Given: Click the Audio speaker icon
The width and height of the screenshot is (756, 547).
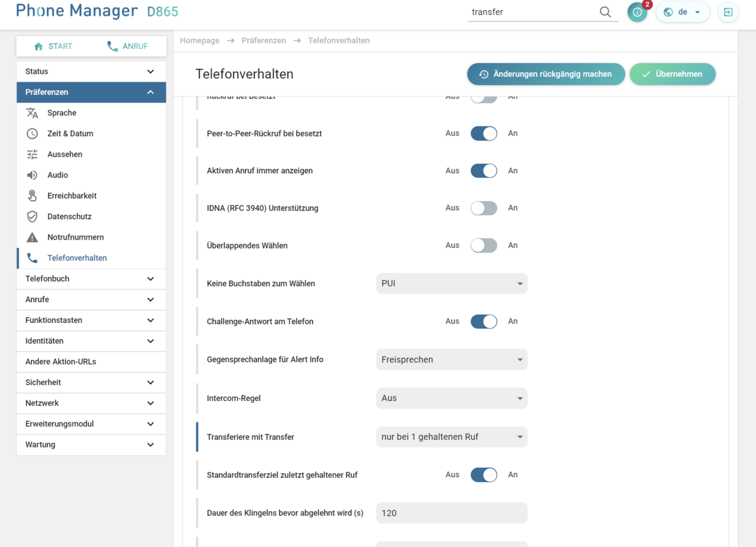Looking at the screenshot, I should (x=32, y=175).
